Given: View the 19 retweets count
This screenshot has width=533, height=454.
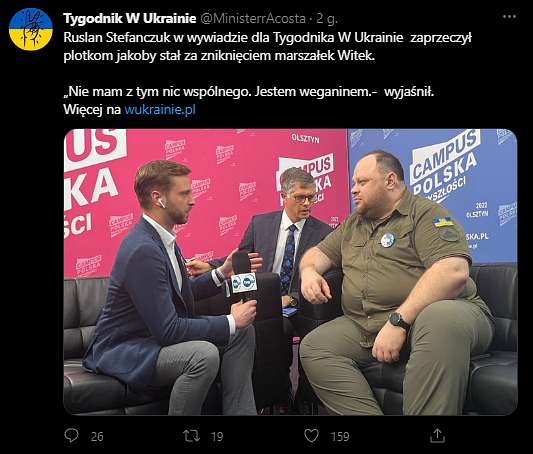Looking at the screenshot, I should coord(217,436).
